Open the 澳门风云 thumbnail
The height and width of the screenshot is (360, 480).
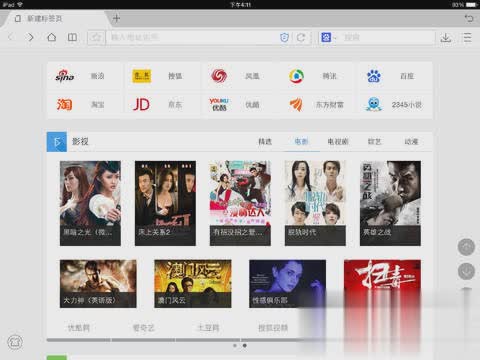click(193, 284)
